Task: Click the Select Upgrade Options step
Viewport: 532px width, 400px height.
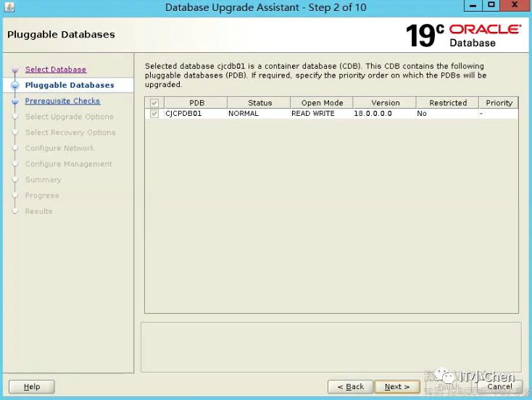Action: coord(69,117)
